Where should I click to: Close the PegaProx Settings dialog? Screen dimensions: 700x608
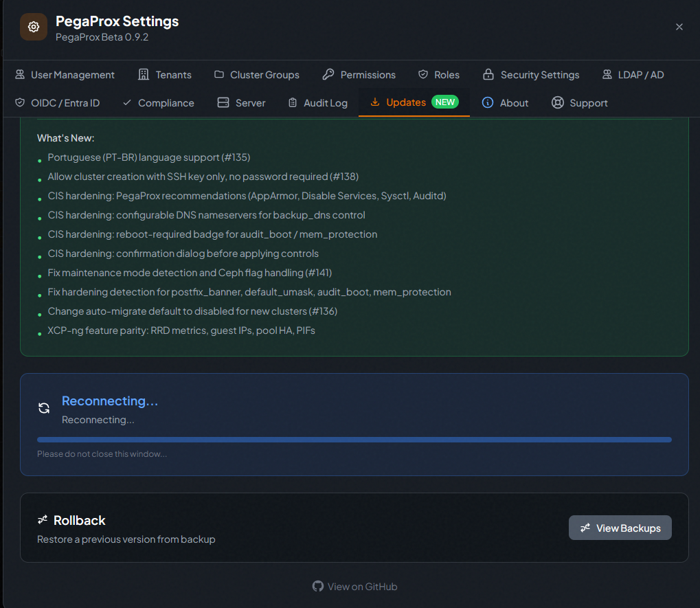679,27
